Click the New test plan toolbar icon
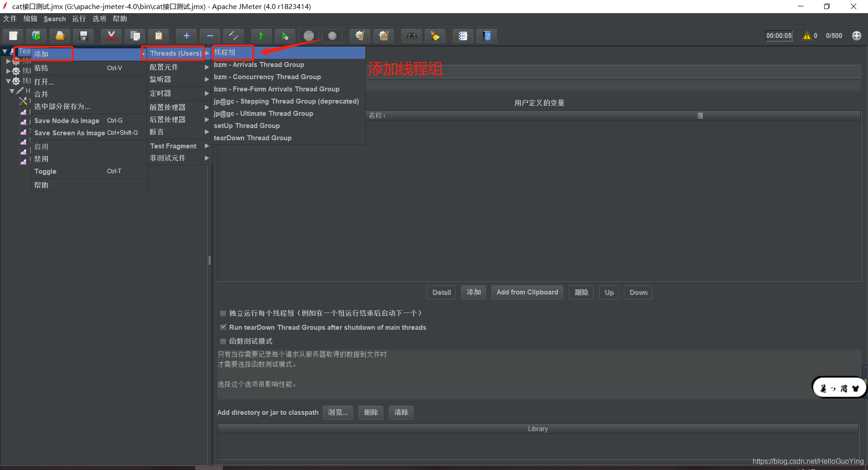The height and width of the screenshot is (470, 868). 13,36
